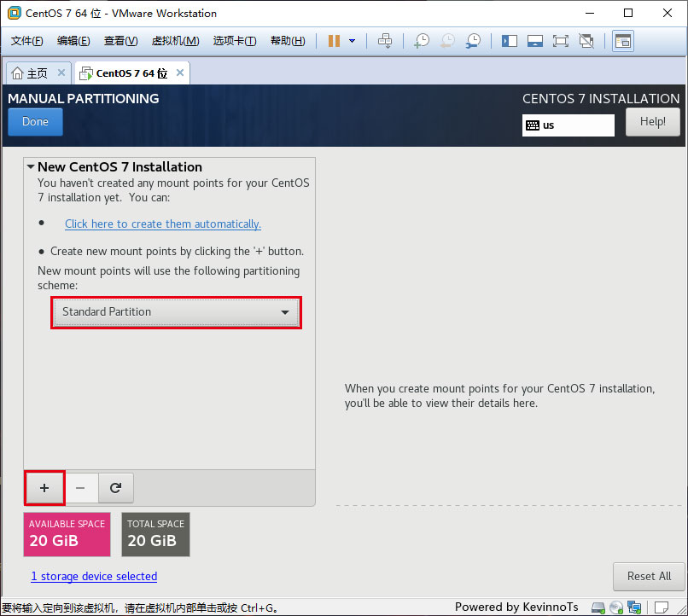Viewport: 688px width, 616px height.
Task: Collapse New CentOS 7 Installation section
Action: click(x=31, y=166)
